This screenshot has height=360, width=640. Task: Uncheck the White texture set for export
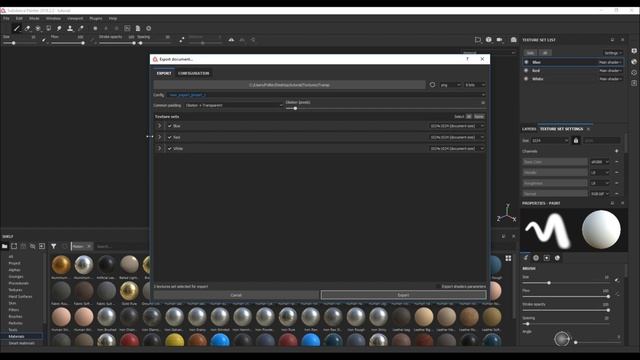170,149
